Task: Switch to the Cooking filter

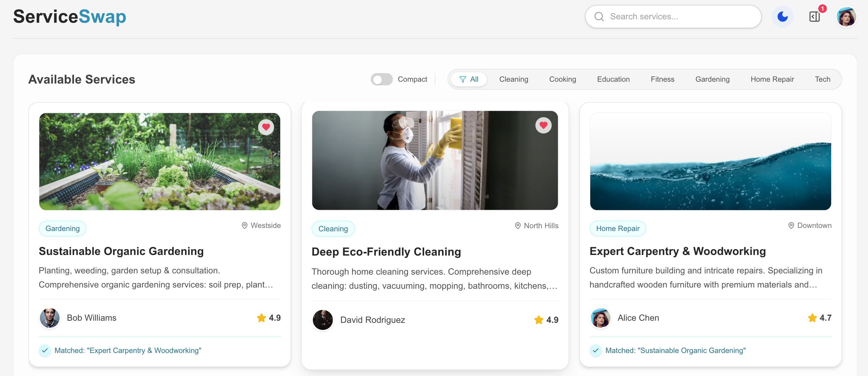Action: point(562,79)
